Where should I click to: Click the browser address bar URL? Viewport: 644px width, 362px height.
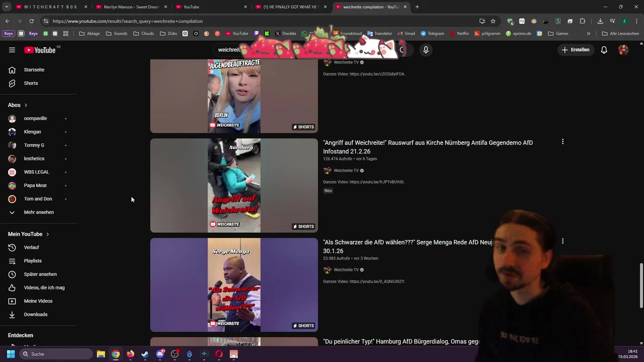[128, 21]
